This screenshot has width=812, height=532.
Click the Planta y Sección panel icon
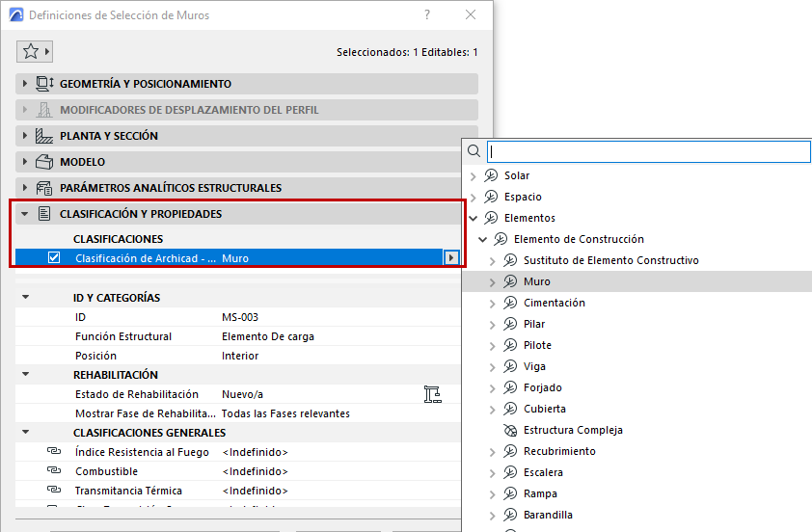point(44,136)
